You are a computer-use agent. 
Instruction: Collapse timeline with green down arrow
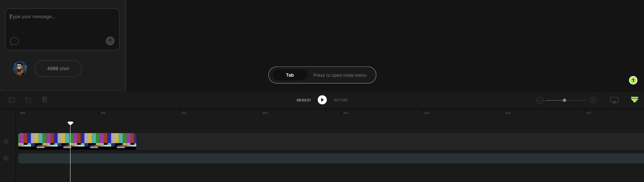(634, 100)
